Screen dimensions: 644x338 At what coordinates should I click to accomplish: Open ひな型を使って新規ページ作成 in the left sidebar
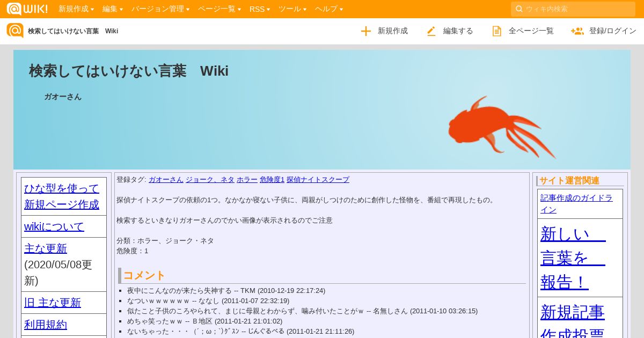(x=62, y=196)
